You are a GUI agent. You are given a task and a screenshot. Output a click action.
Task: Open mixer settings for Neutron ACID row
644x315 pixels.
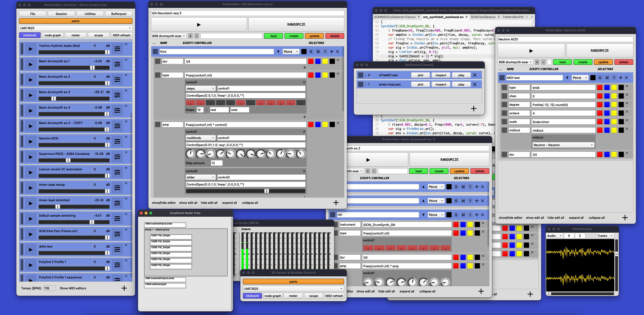pyautogui.click(x=117, y=142)
